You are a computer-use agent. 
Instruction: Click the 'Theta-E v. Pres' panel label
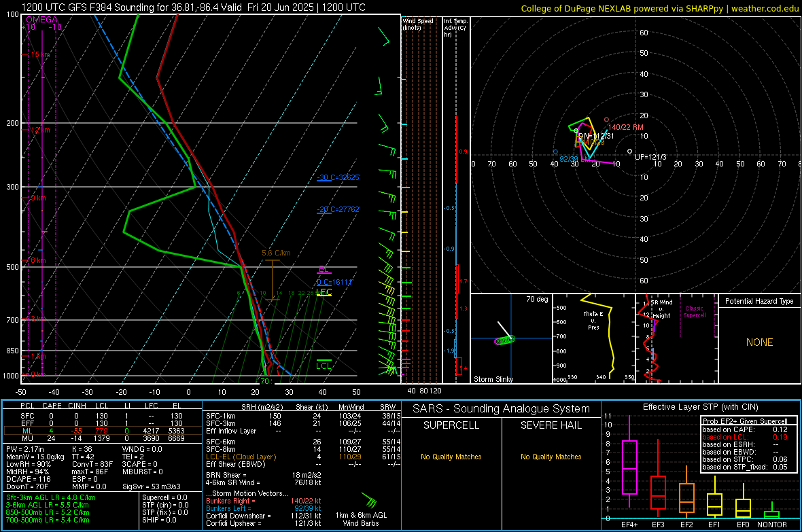tap(593, 320)
